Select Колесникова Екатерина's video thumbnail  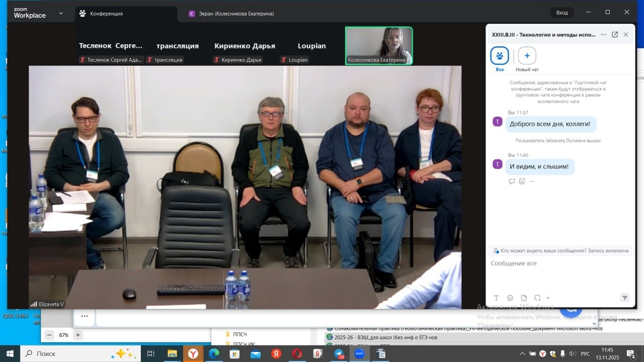tap(379, 45)
